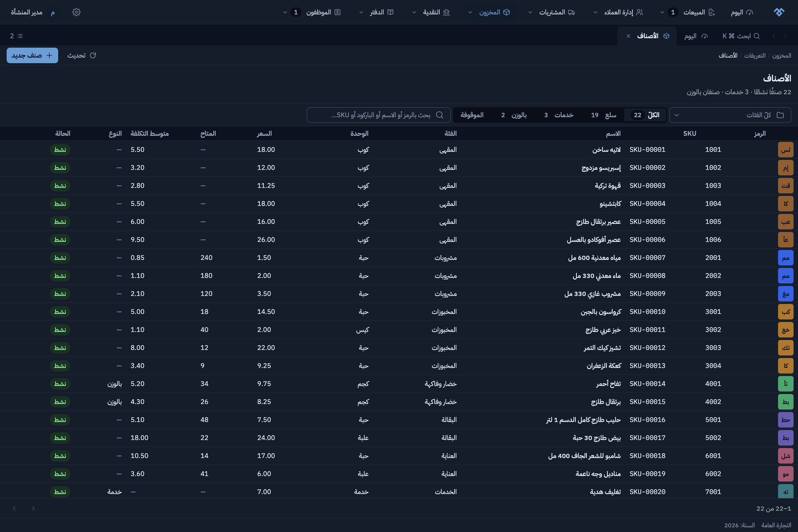Expand the النقدية menu
Viewport: 798px width, 532px height.
pos(432,12)
